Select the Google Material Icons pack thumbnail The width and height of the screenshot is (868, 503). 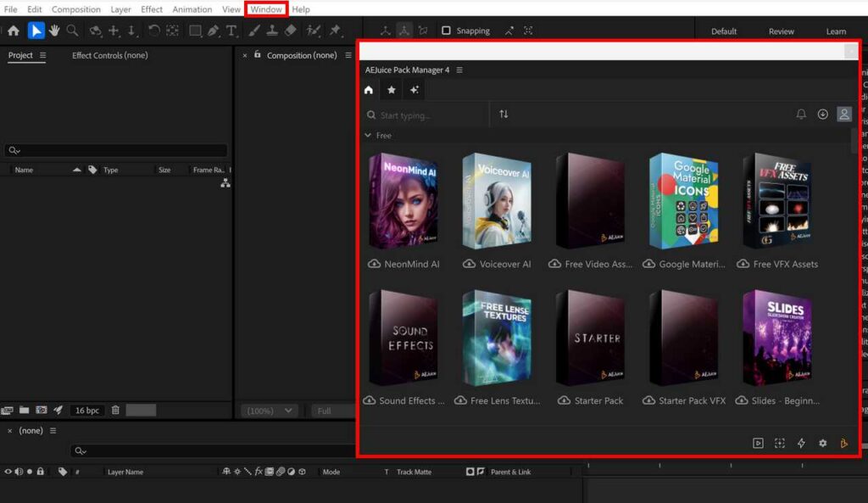[684, 201]
